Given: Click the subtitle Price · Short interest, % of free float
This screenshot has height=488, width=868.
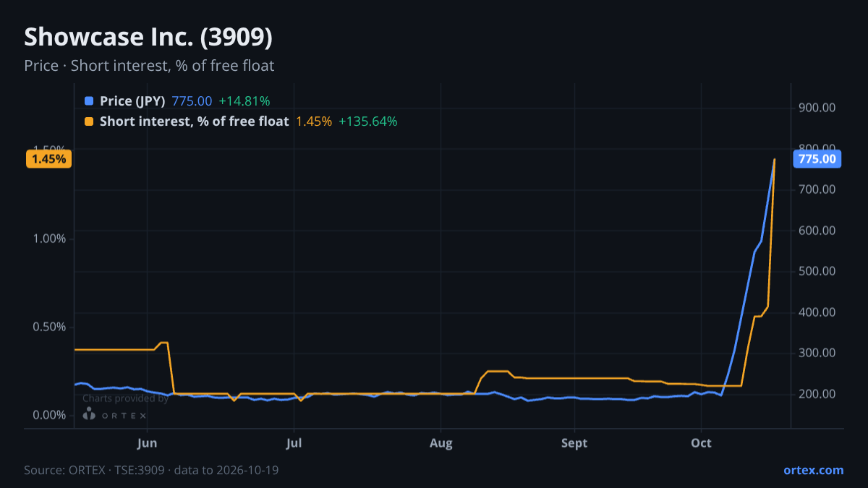Looking at the screenshot, I should pyautogui.click(x=149, y=66).
